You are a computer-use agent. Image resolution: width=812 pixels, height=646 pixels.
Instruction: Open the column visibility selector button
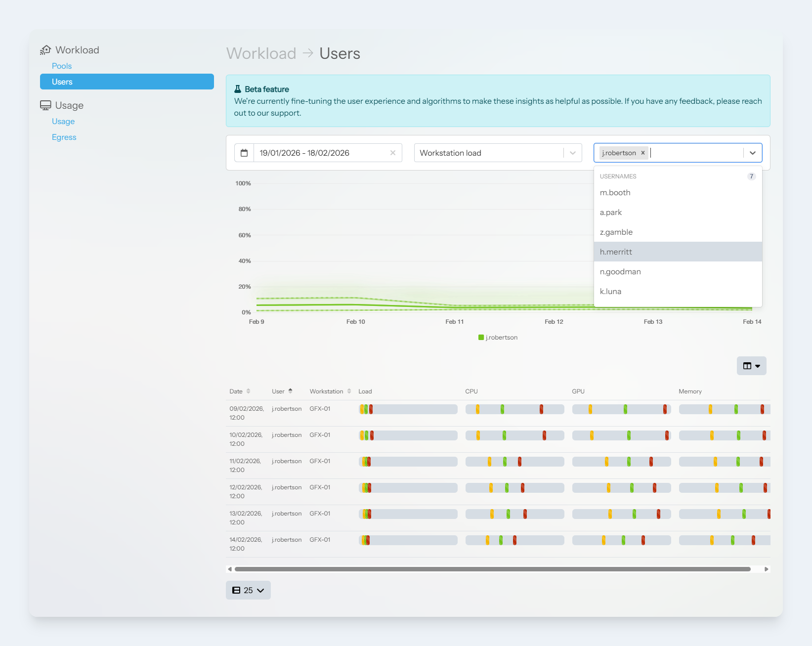751,366
